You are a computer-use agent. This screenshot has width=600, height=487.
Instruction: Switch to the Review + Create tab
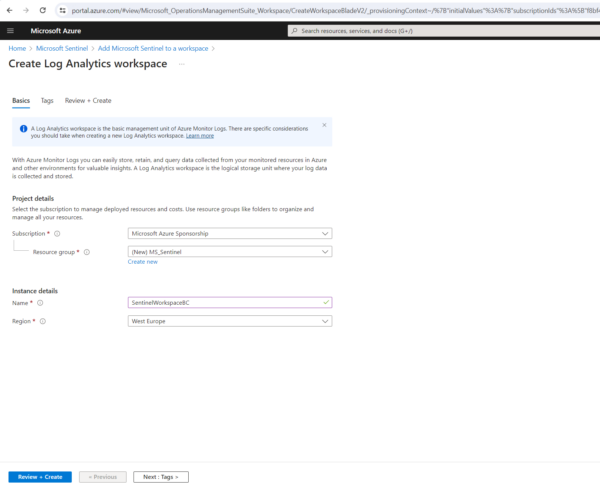pos(88,101)
